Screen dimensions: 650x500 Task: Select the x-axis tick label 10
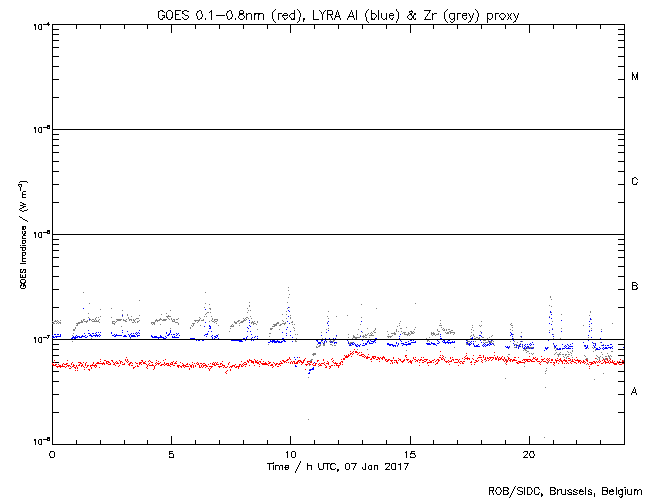[x=290, y=453]
